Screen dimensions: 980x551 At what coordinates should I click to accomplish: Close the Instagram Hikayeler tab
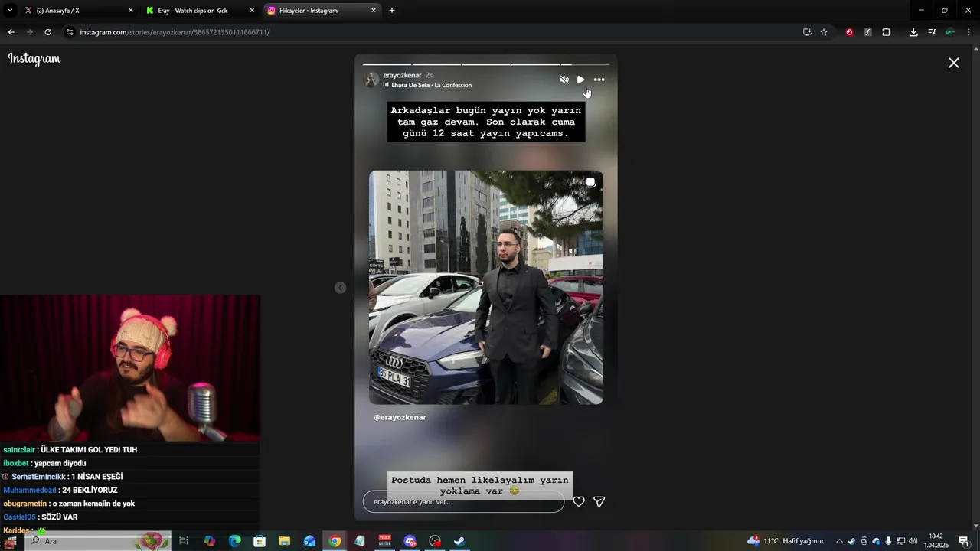point(374,11)
